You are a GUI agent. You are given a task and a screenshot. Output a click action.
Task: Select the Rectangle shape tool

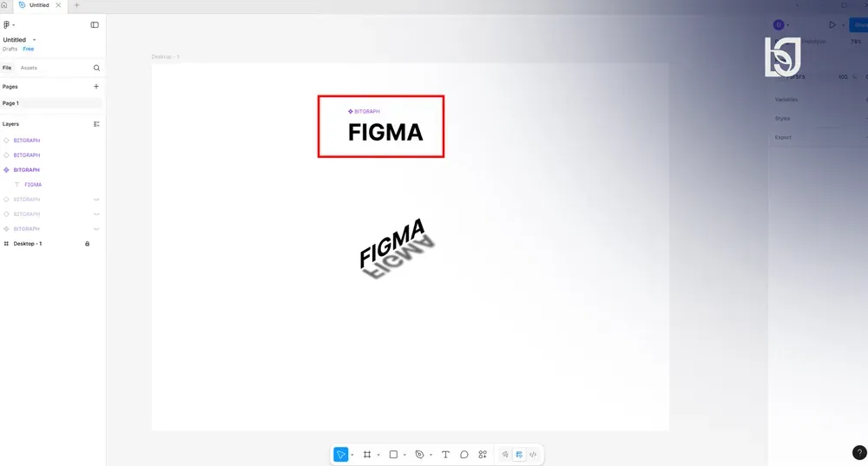tap(393, 455)
